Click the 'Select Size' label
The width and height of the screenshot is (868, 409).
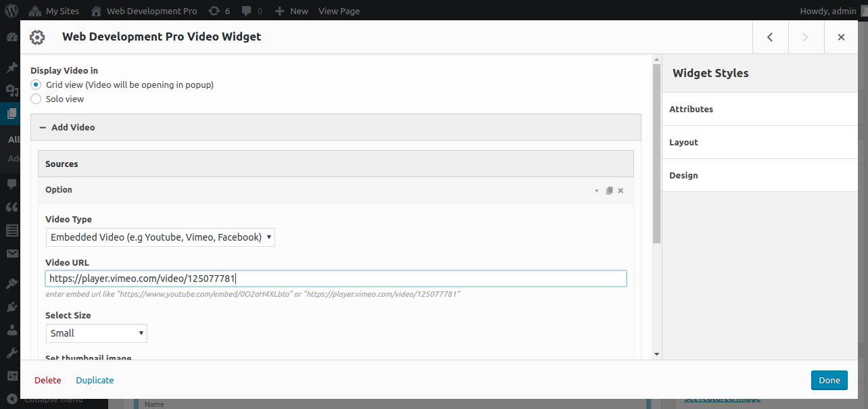(68, 315)
